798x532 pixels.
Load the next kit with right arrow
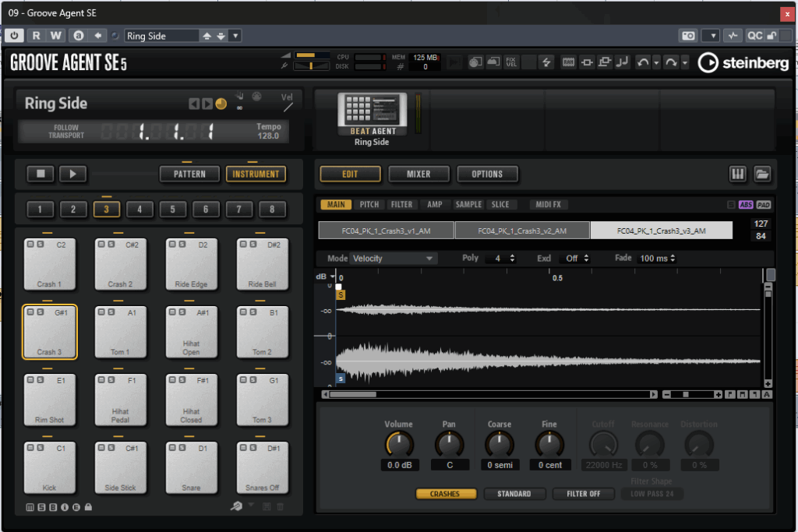point(207,104)
